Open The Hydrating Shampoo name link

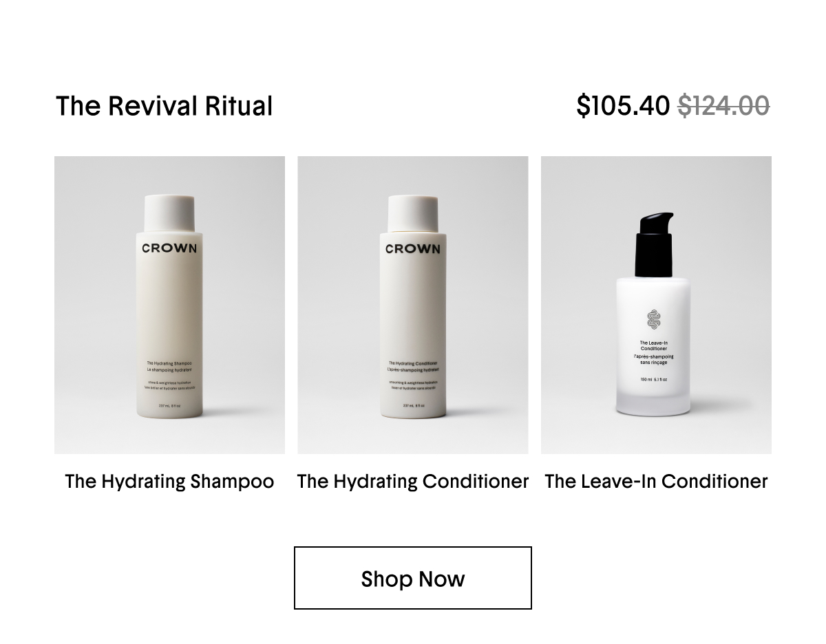tap(169, 482)
